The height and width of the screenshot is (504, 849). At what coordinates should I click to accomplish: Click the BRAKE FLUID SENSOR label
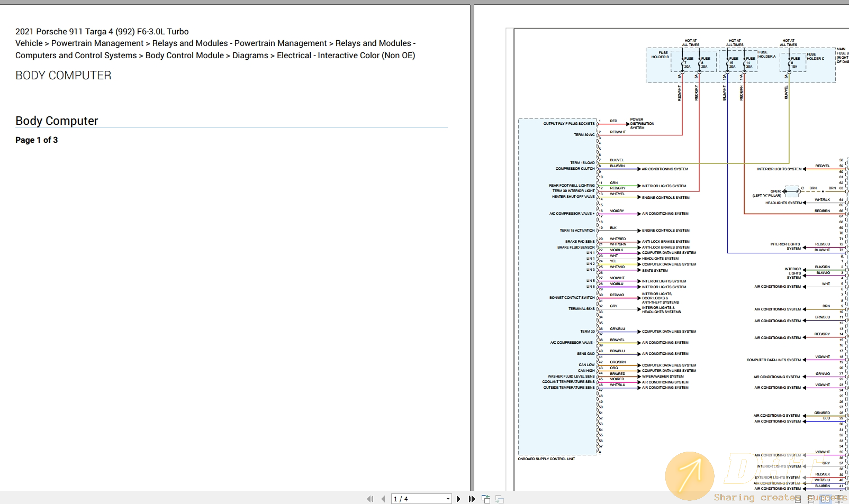click(576, 248)
